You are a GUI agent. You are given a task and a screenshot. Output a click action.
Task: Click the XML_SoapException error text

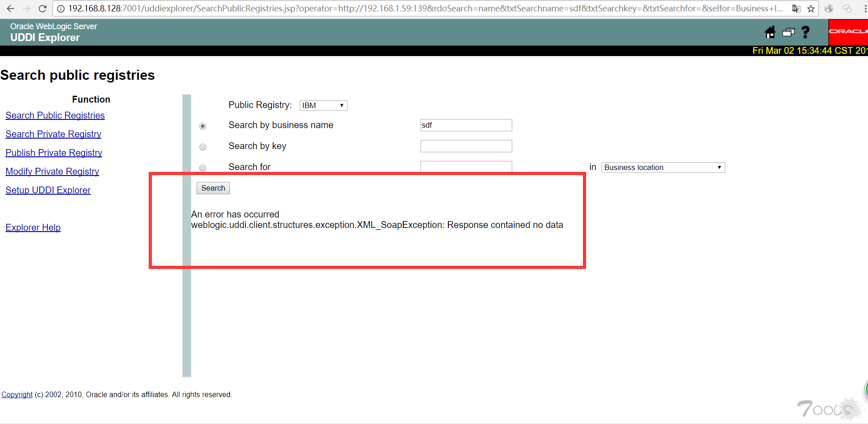point(377,225)
